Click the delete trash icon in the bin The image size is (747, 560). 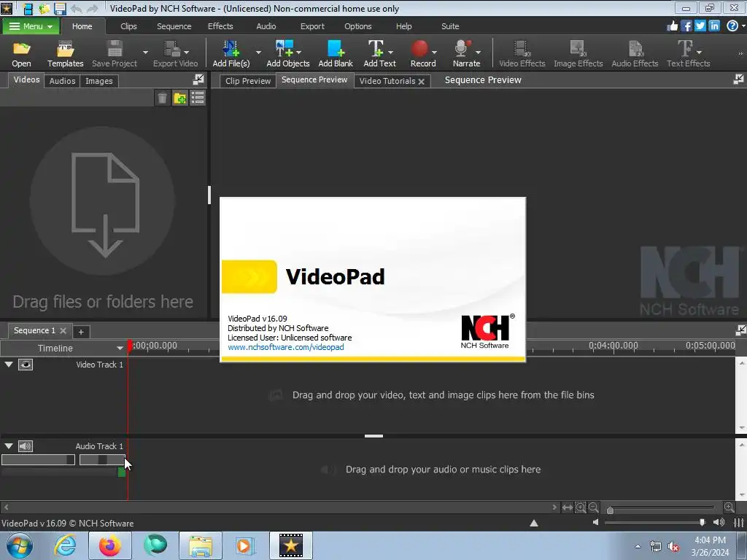[162, 98]
